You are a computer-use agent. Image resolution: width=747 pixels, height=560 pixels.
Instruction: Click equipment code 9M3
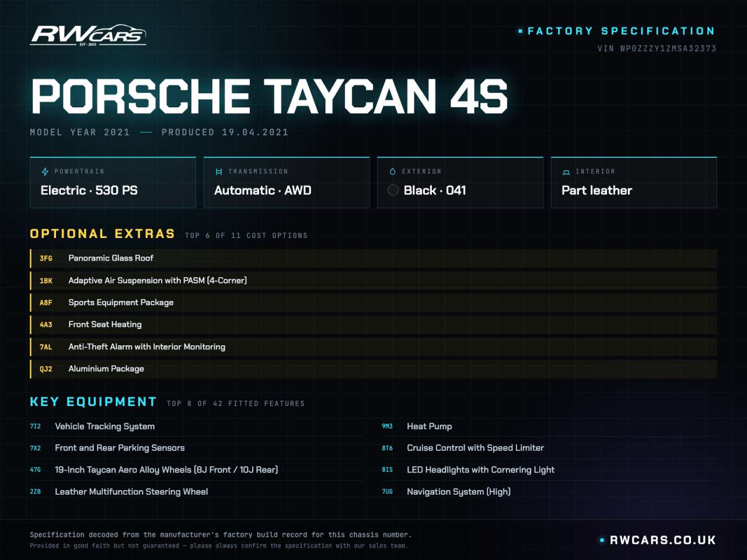(388, 426)
